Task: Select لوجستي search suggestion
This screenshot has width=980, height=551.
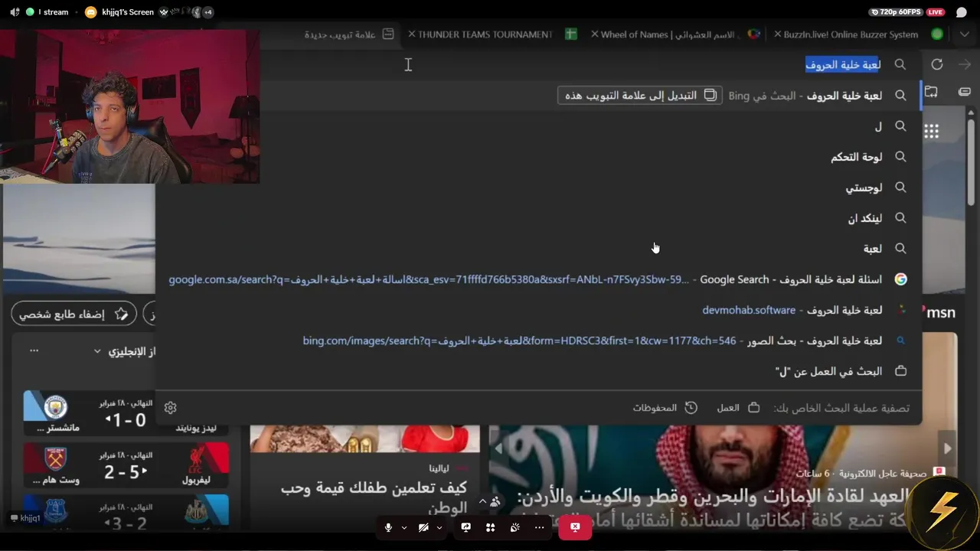Action: tap(538, 187)
